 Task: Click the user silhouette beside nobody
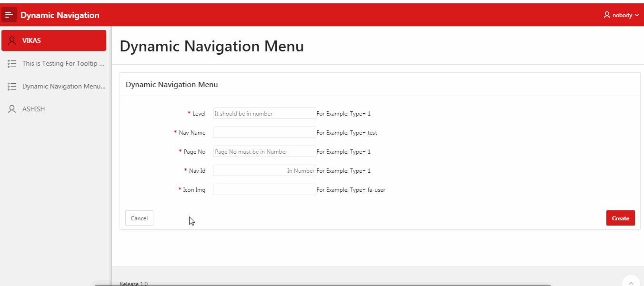pos(606,15)
